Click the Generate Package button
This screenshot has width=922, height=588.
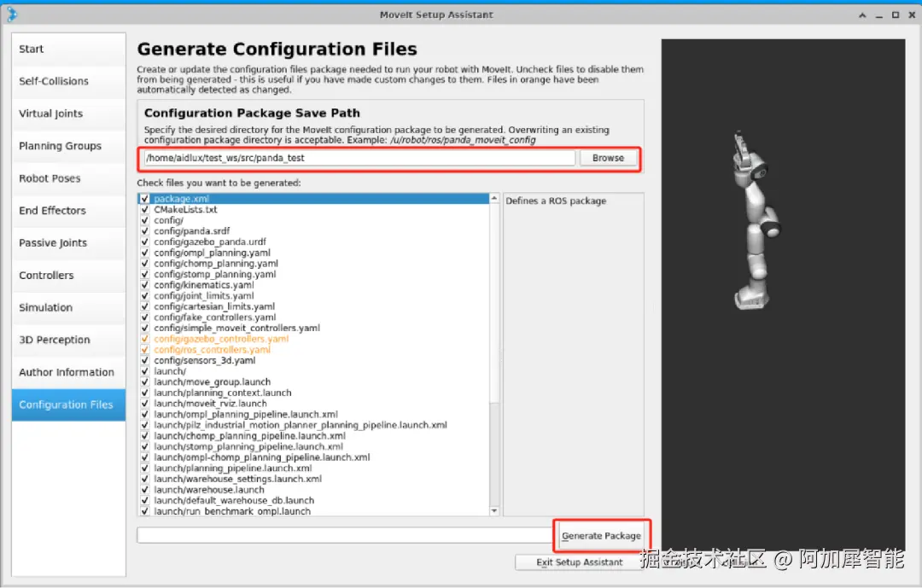pos(601,536)
